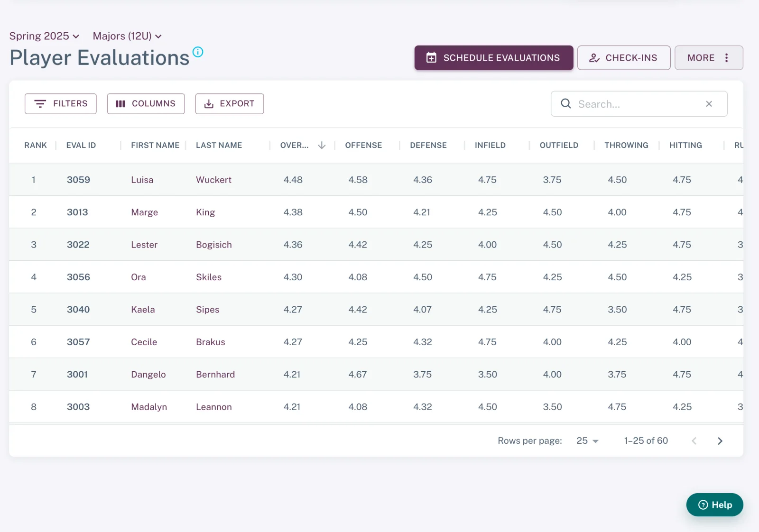The image size is (759, 532).
Task: Click last name Bogisich
Action: (214, 245)
